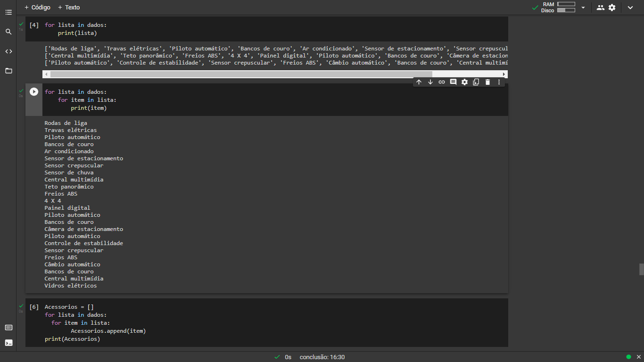Image resolution: width=644 pixels, height=362 pixels.
Task: Open the find and replace search icon
Action: tap(8, 32)
